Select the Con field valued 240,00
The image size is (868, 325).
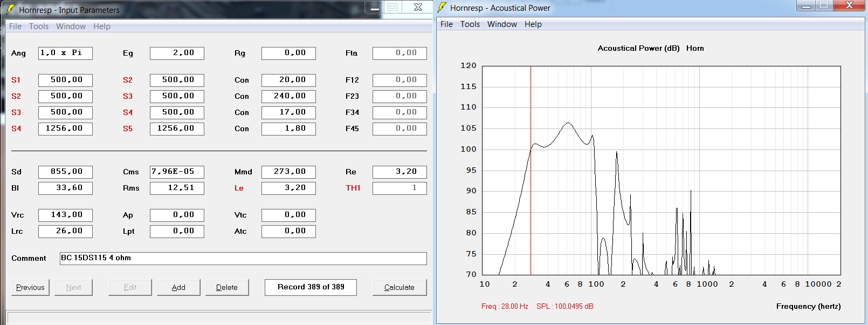[288, 96]
